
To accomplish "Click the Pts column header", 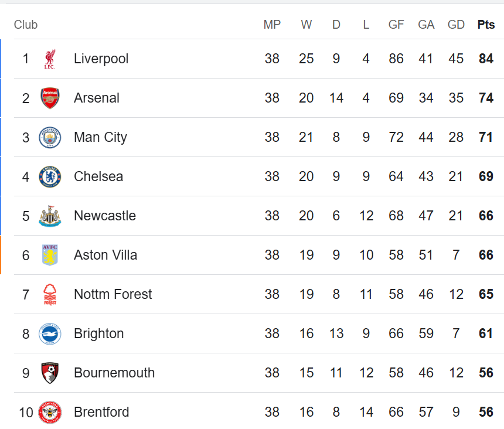I will click(486, 25).
